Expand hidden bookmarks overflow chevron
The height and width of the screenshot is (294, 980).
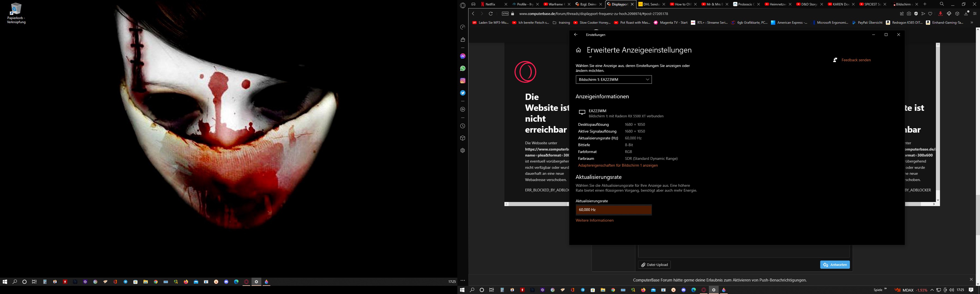pos(972,22)
